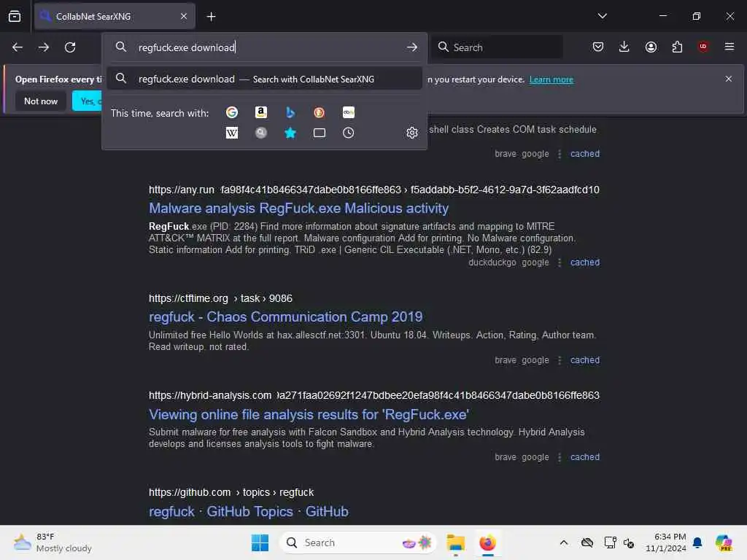Choose 'Search with CollabNet SearXNG' suggestion
The height and width of the screenshot is (560, 747).
(264, 79)
